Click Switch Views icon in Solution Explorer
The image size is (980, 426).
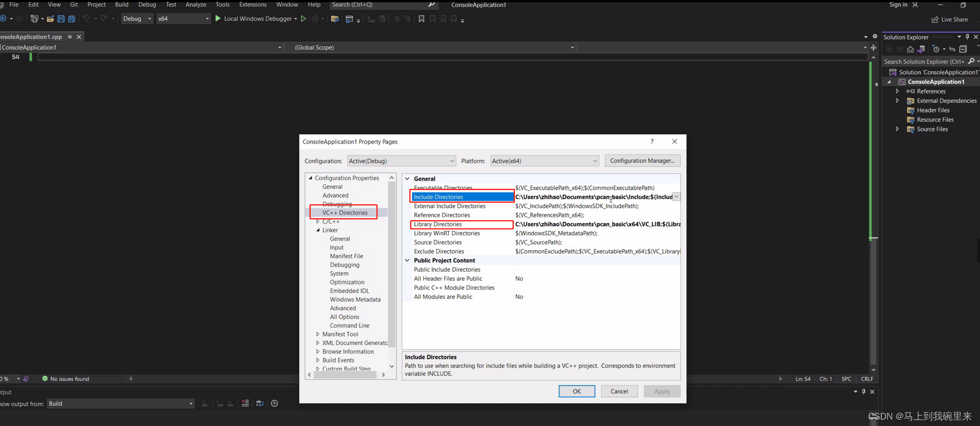(921, 49)
